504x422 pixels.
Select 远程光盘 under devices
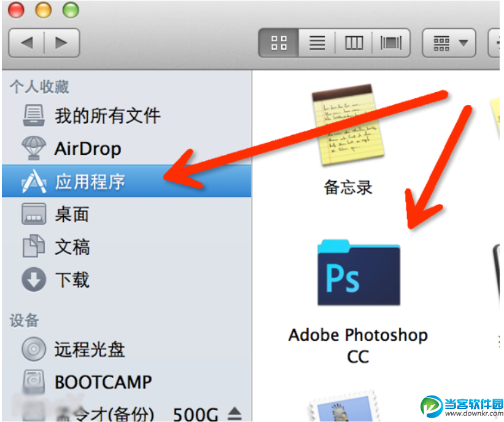point(126,349)
